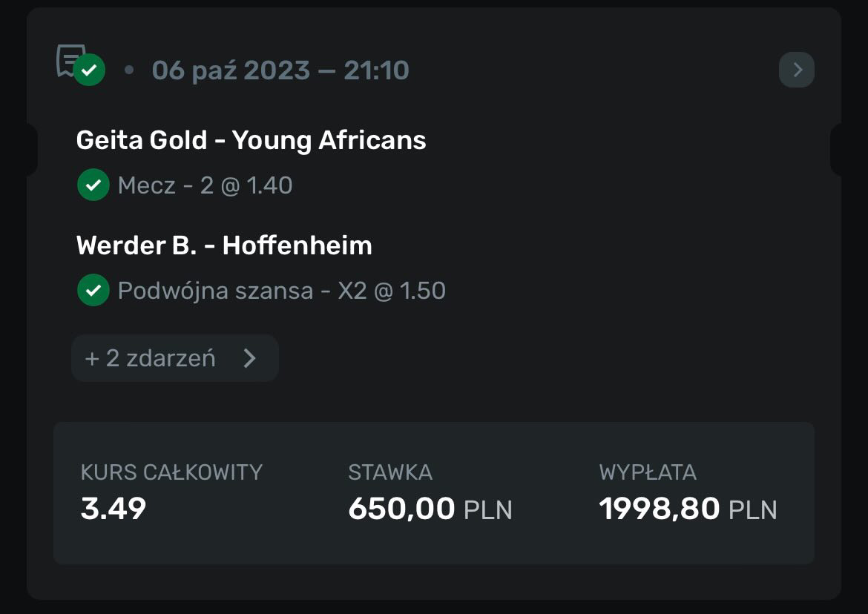
Task: Click the arrow inside the zdarzeń button
Action: coord(250,359)
